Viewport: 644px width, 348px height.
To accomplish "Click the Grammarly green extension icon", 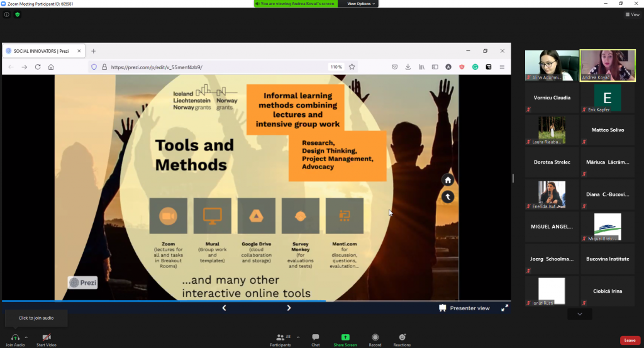I will [475, 67].
